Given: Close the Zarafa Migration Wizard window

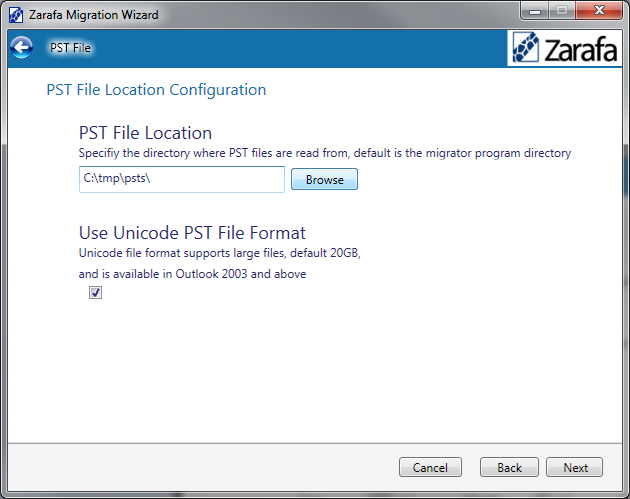Looking at the screenshot, I should coord(599,13).
